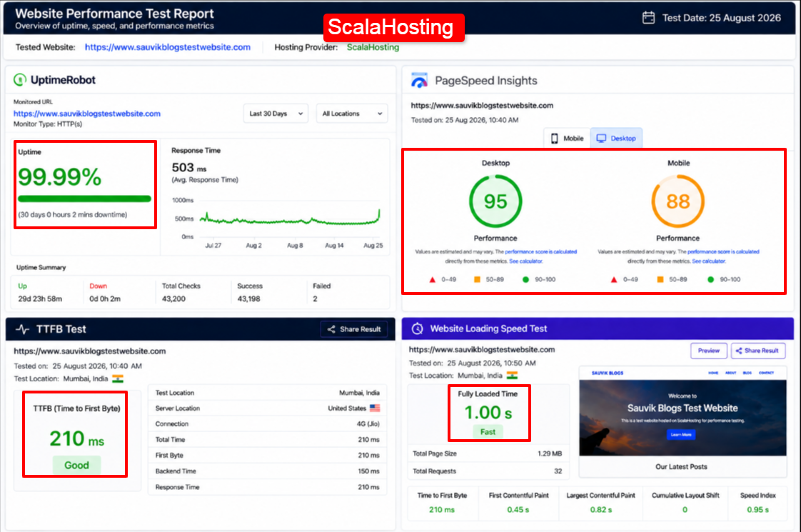The image size is (801, 532).
Task: Click the Total Requests 32 row
Action: [x=488, y=471]
